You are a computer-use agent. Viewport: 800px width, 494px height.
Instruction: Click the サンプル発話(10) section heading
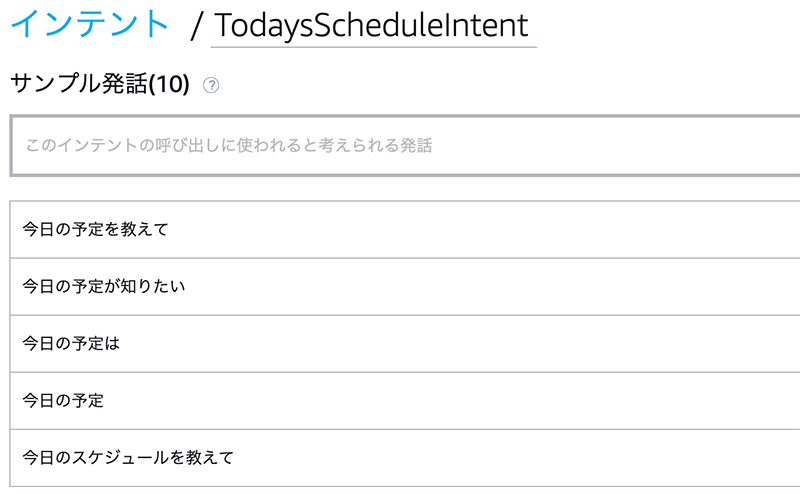click(x=100, y=84)
